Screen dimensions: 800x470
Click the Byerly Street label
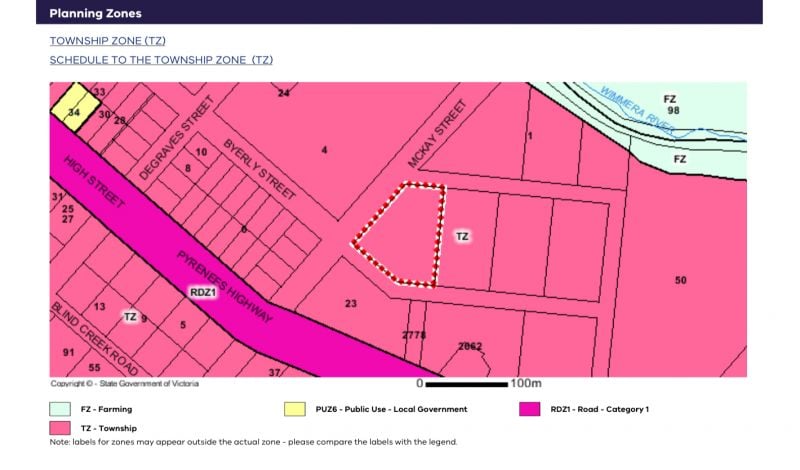tap(259, 169)
